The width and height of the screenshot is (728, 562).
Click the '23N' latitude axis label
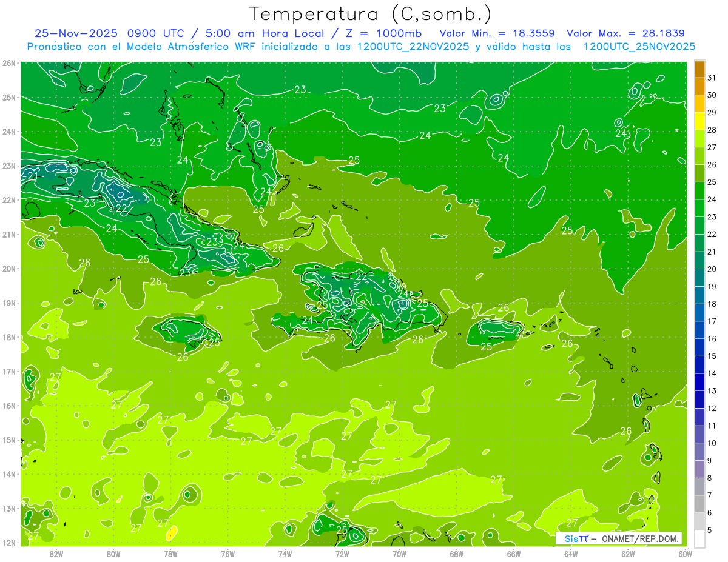click(10, 166)
